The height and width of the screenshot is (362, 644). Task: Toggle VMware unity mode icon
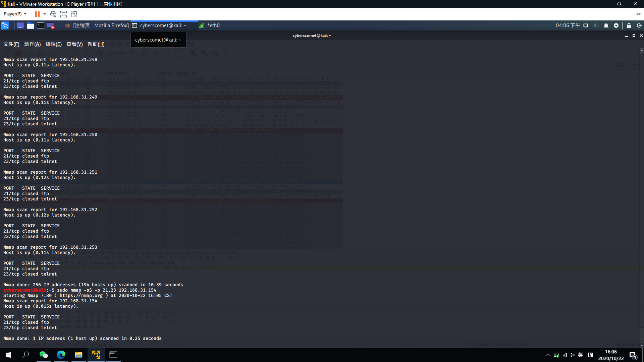[74, 14]
